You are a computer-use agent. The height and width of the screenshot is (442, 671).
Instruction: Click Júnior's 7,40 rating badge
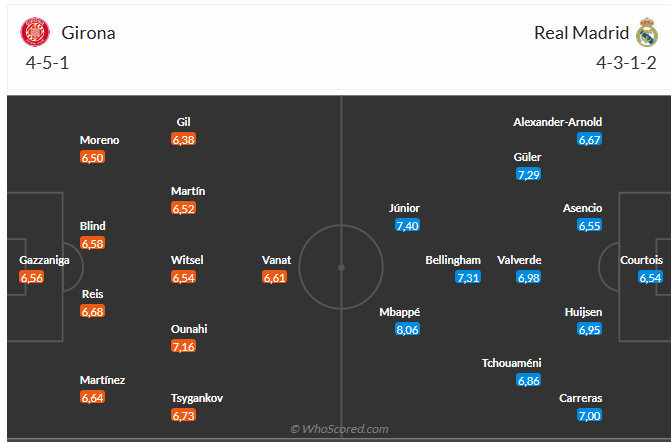pyautogui.click(x=407, y=226)
